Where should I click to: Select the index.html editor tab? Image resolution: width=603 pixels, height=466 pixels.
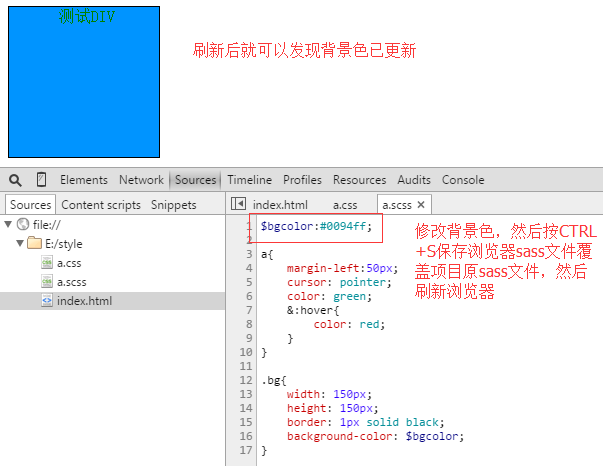280,205
